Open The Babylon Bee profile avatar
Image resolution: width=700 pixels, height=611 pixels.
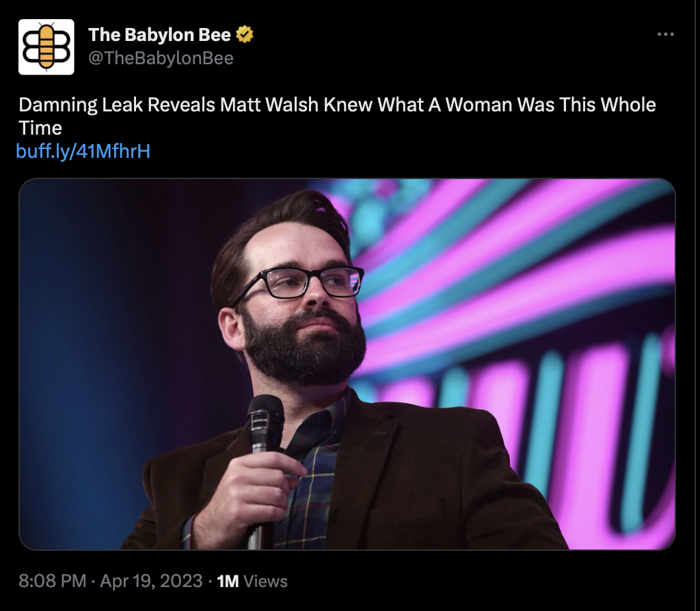point(46,47)
